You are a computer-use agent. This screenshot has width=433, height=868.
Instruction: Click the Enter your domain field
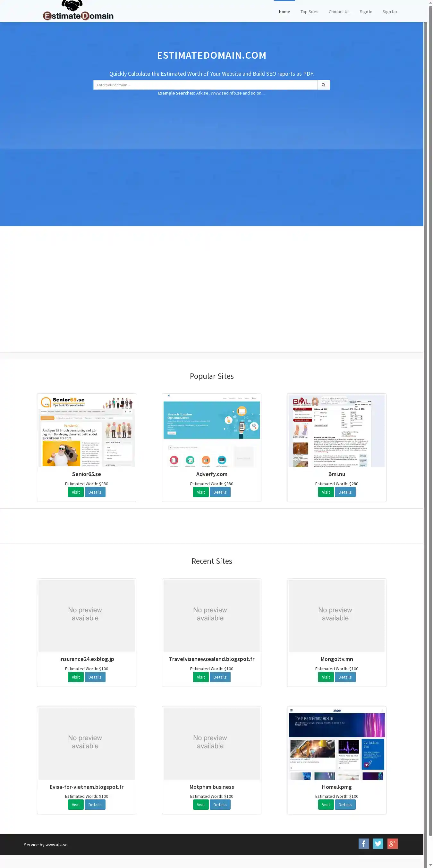click(x=205, y=85)
